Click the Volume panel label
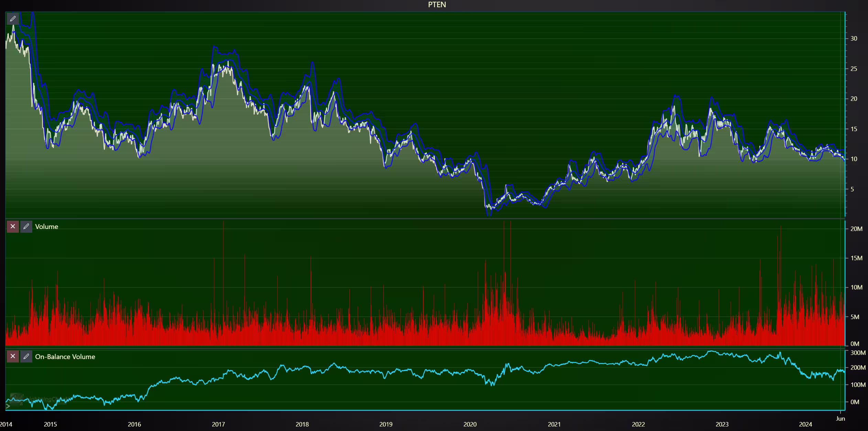The height and width of the screenshot is (431, 868). [47, 227]
